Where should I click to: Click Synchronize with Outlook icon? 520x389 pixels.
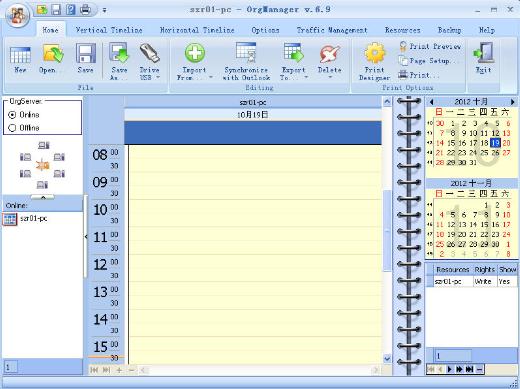coord(246,53)
